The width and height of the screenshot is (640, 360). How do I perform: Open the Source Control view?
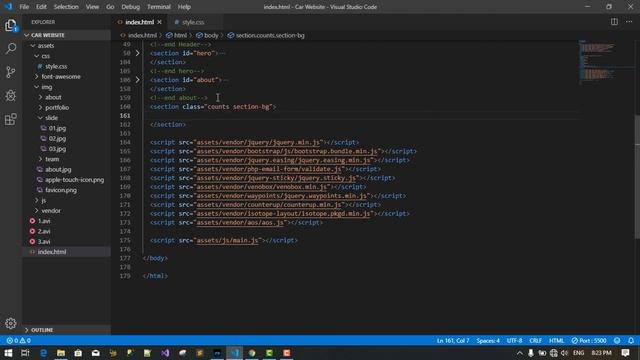point(11,72)
